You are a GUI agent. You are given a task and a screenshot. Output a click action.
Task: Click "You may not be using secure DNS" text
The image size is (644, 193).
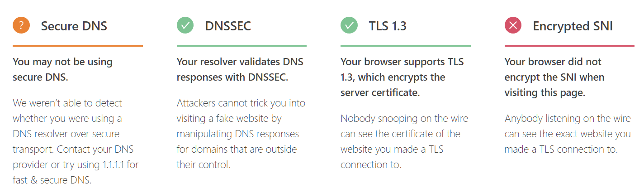62,69
